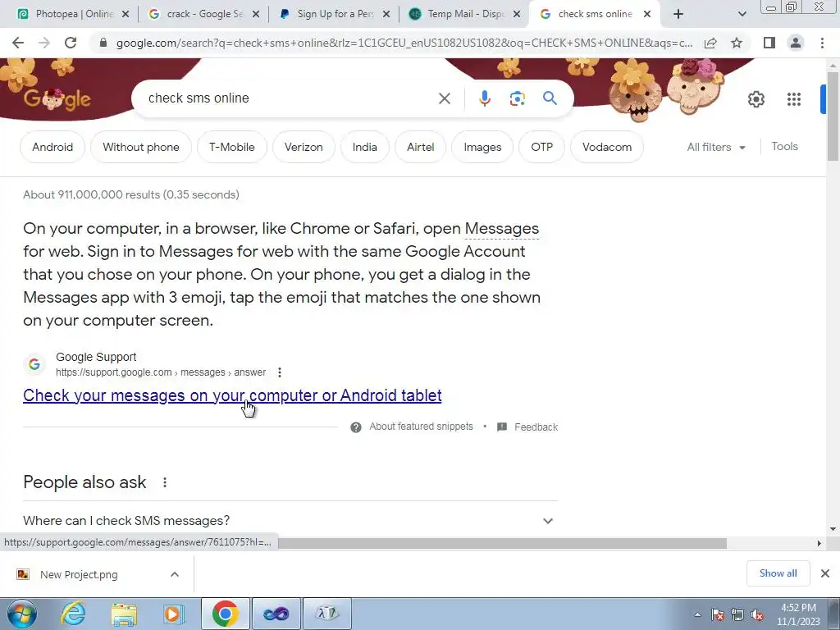Click the taskbar clock 4:52 PM

tap(798, 614)
